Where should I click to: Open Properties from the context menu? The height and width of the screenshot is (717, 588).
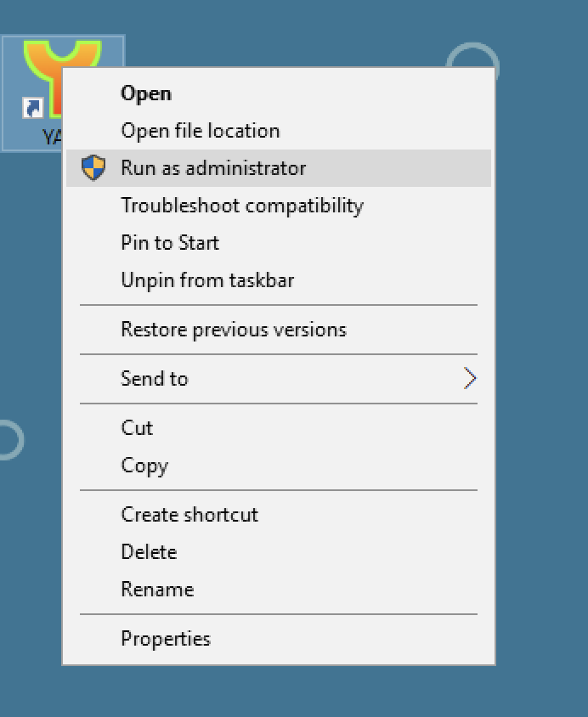coord(166,639)
